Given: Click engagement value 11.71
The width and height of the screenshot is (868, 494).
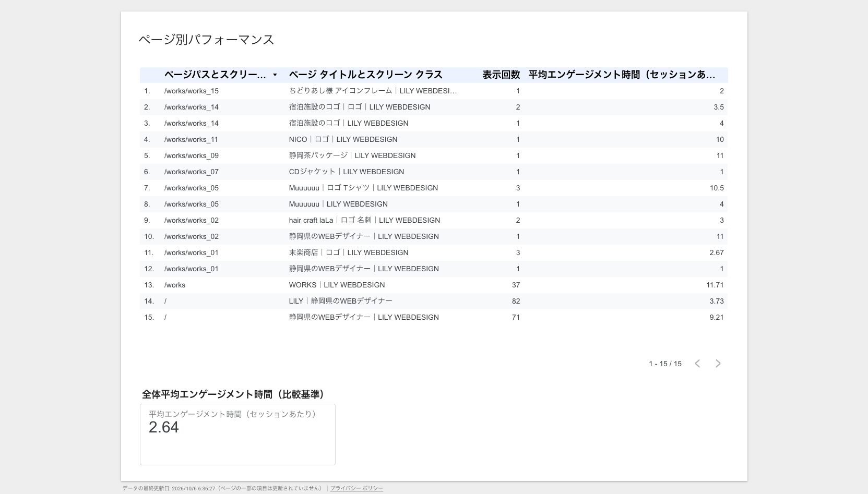Looking at the screenshot, I should click(715, 285).
